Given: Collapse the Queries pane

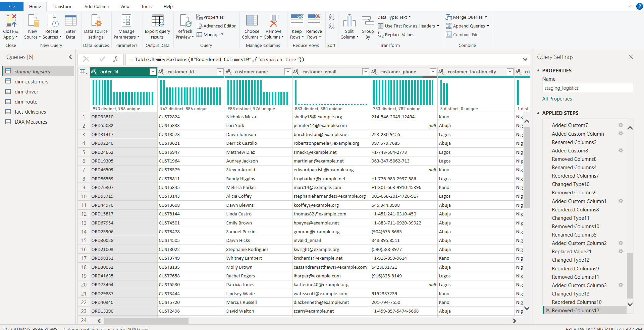Looking at the screenshot, I should [x=70, y=57].
